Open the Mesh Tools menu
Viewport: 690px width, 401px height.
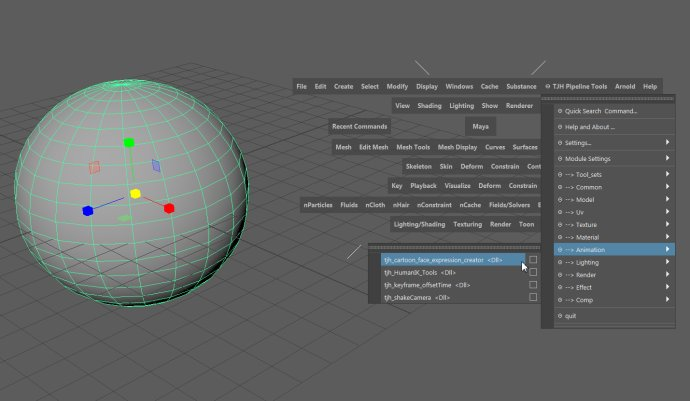[413, 147]
